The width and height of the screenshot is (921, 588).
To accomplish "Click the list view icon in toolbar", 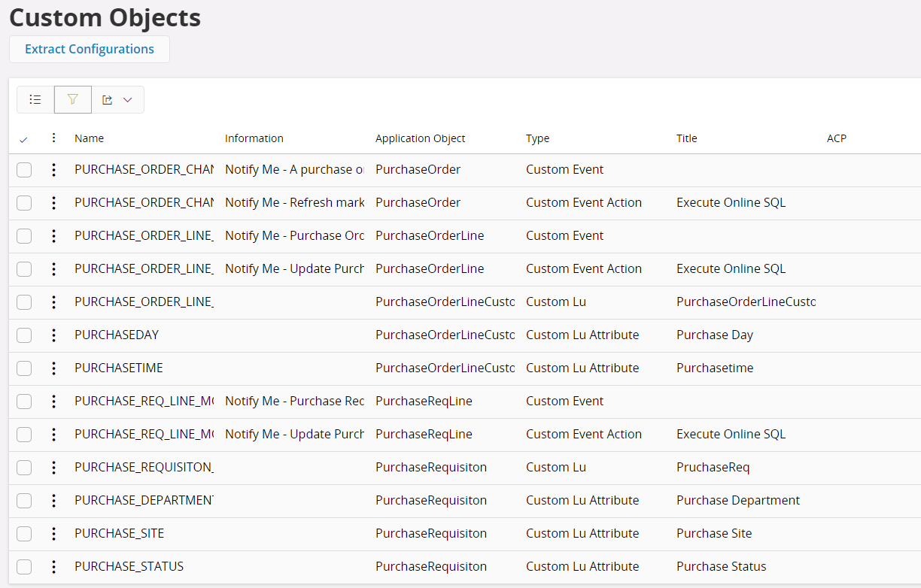I will pyautogui.click(x=35, y=99).
